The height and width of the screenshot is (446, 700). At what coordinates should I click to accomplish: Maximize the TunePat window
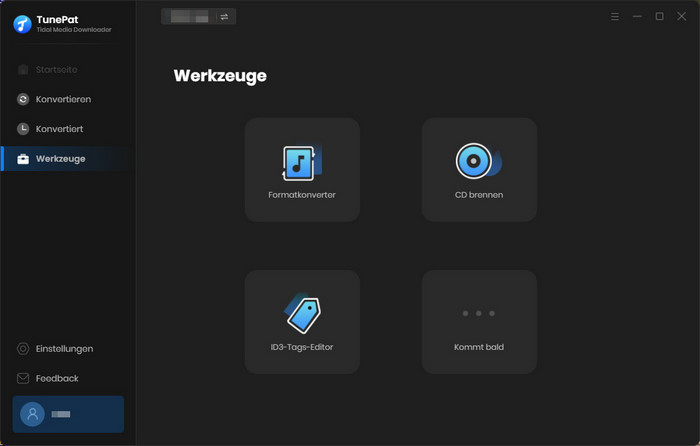point(659,17)
